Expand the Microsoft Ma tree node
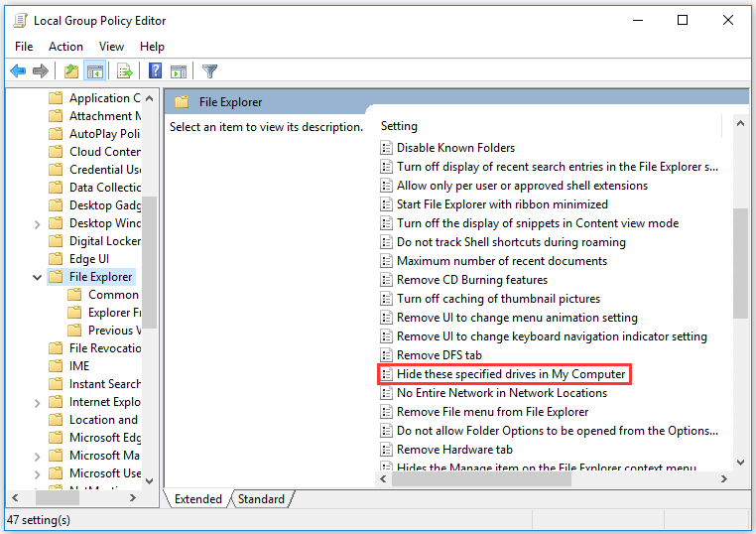The image size is (756, 534). coord(37,457)
